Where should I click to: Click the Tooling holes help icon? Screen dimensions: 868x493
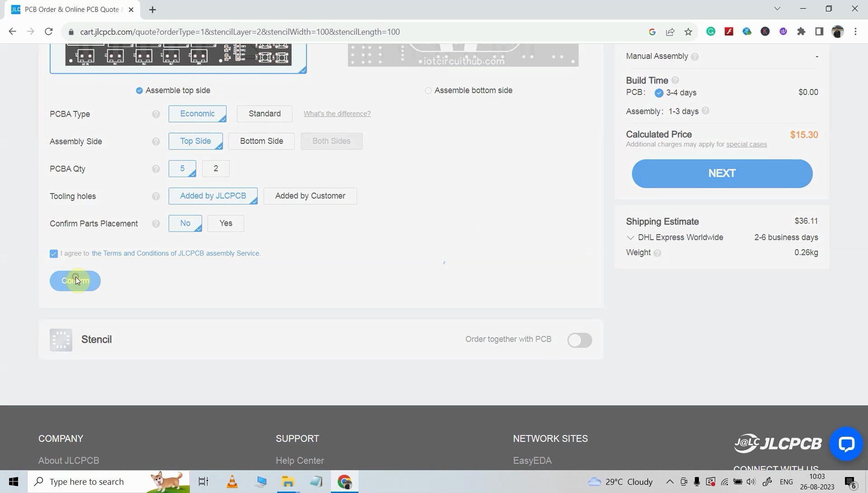[x=156, y=196]
